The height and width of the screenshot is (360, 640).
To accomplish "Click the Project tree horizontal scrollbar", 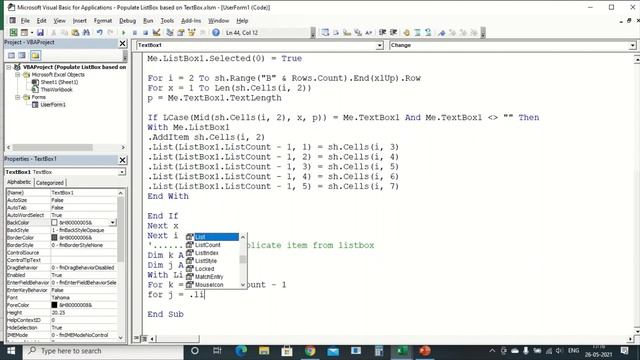I will coord(53,147).
